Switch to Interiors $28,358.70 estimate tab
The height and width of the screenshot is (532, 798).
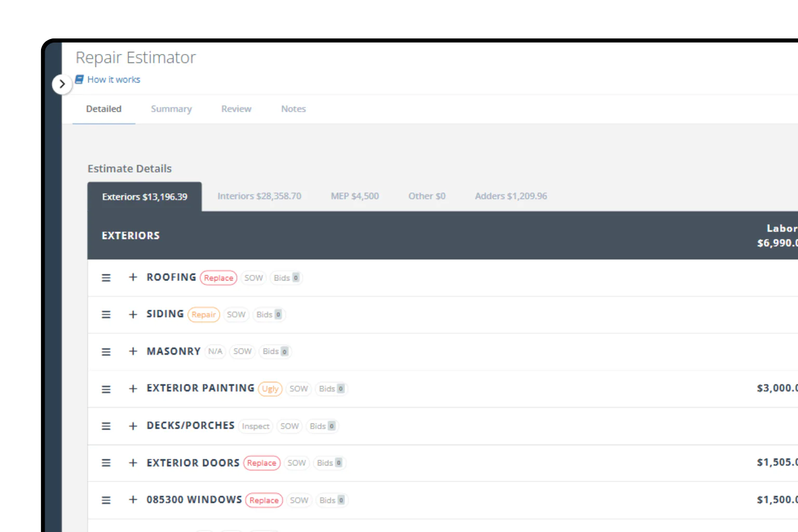point(259,196)
